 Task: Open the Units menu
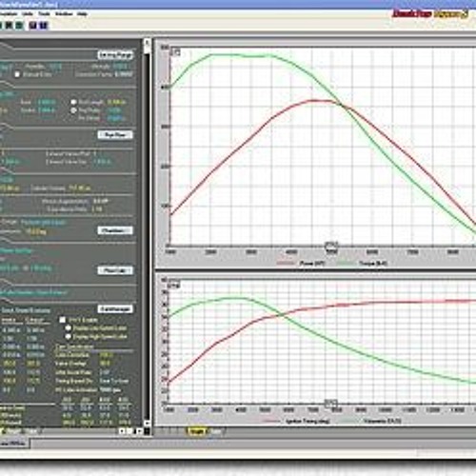tap(28, 13)
